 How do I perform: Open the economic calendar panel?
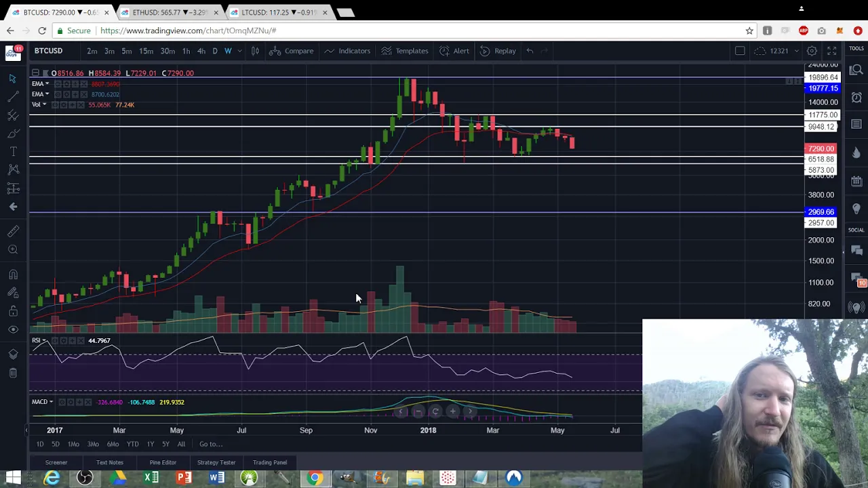[856, 181]
